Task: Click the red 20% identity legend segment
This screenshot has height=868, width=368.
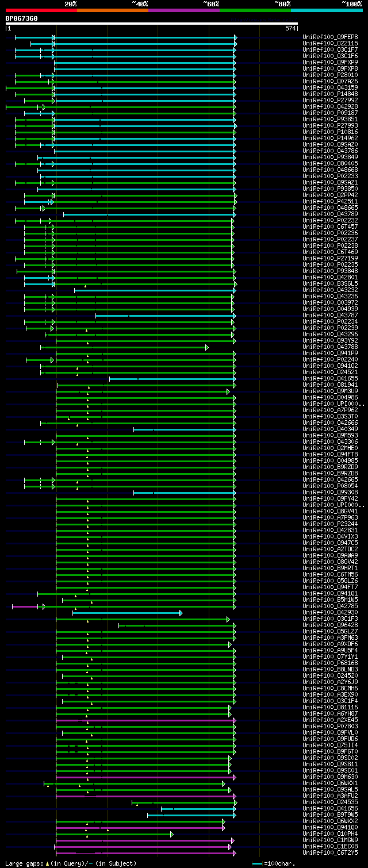Action: coord(41,10)
